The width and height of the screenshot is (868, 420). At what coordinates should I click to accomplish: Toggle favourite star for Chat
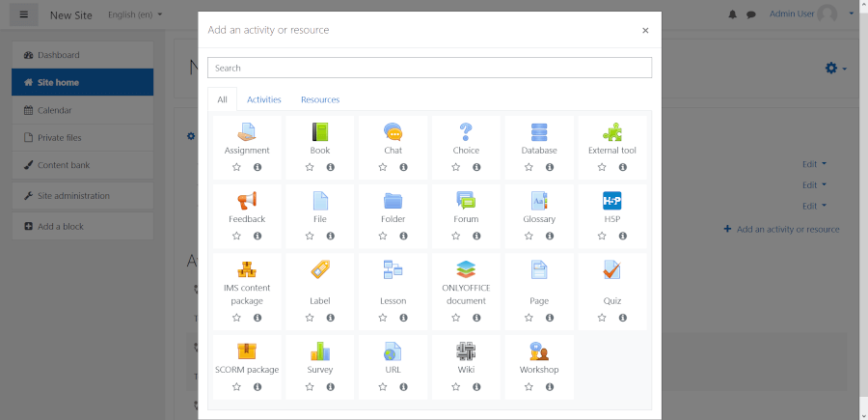click(x=383, y=167)
